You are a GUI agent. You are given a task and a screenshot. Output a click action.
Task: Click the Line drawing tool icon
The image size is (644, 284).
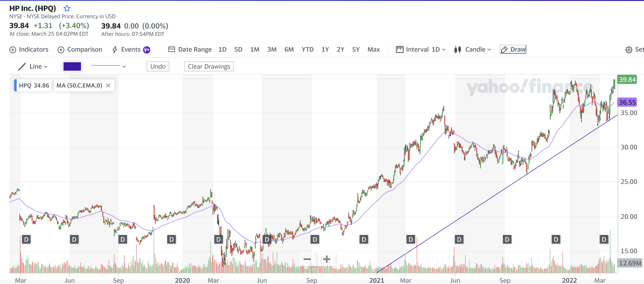(x=22, y=67)
